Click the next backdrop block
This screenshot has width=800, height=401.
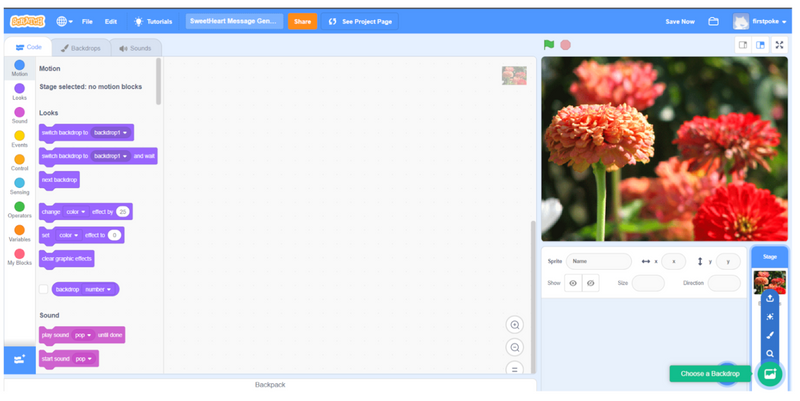(59, 180)
